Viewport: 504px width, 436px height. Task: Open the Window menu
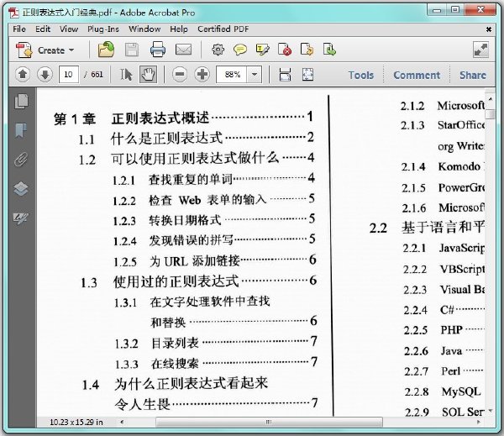pyautogui.click(x=144, y=29)
